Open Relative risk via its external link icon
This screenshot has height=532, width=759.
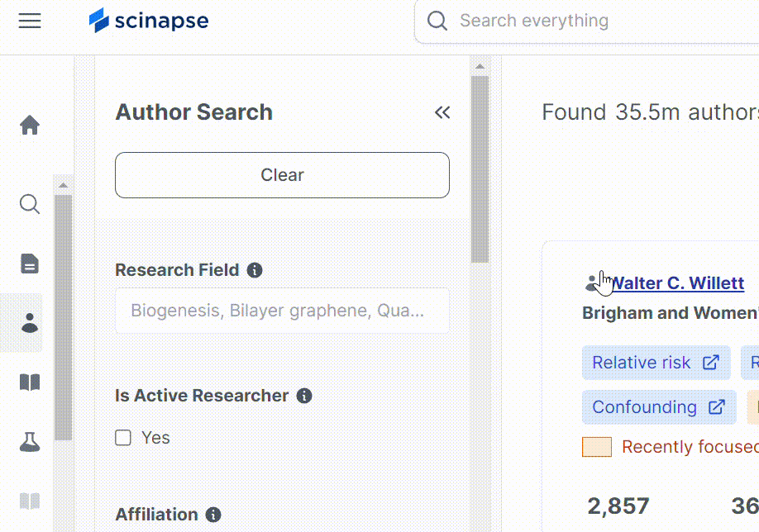[713, 362]
